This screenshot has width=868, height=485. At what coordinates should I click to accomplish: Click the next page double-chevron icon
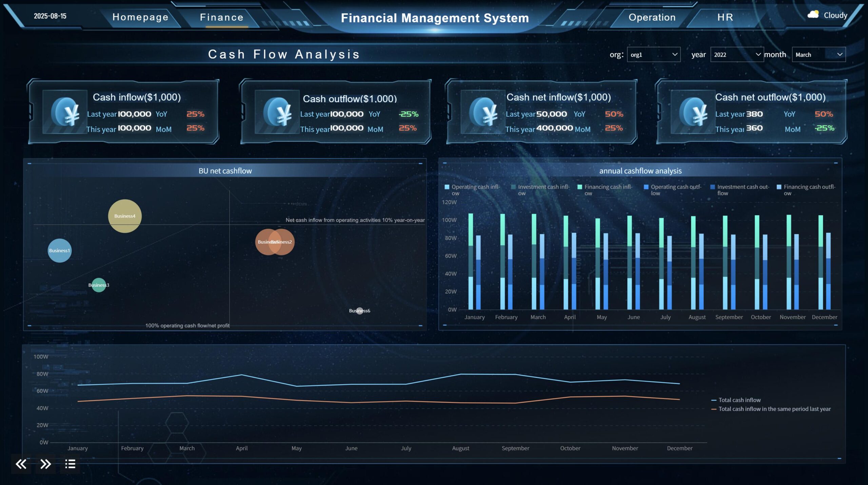coord(45,464)
